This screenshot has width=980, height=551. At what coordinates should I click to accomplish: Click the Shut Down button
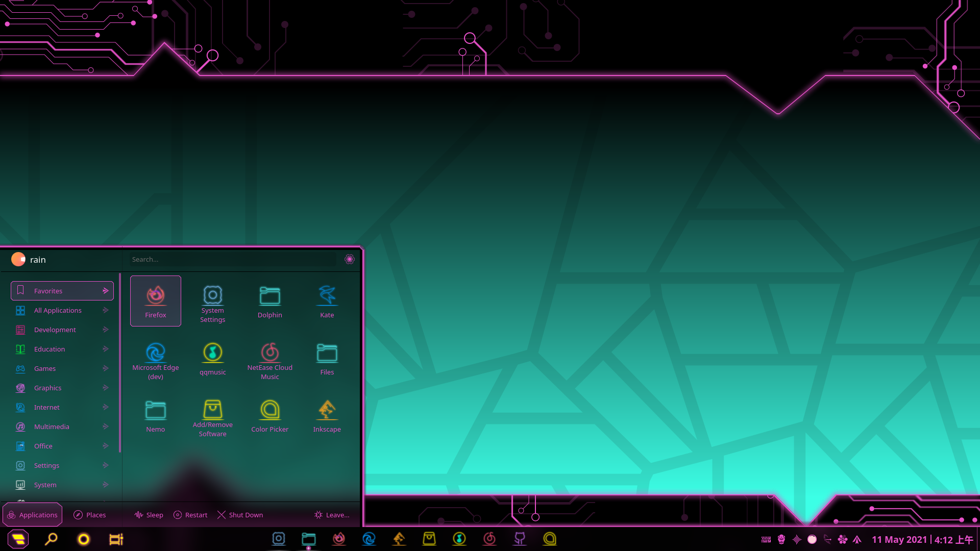pyautogui.click(x=240, y=515)
